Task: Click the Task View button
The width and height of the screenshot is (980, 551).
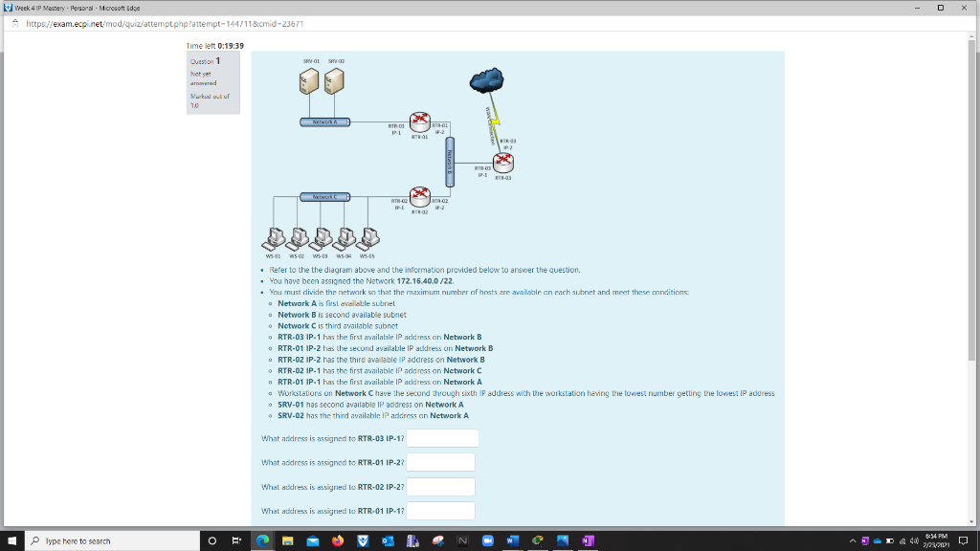Action: pos(236,540)
